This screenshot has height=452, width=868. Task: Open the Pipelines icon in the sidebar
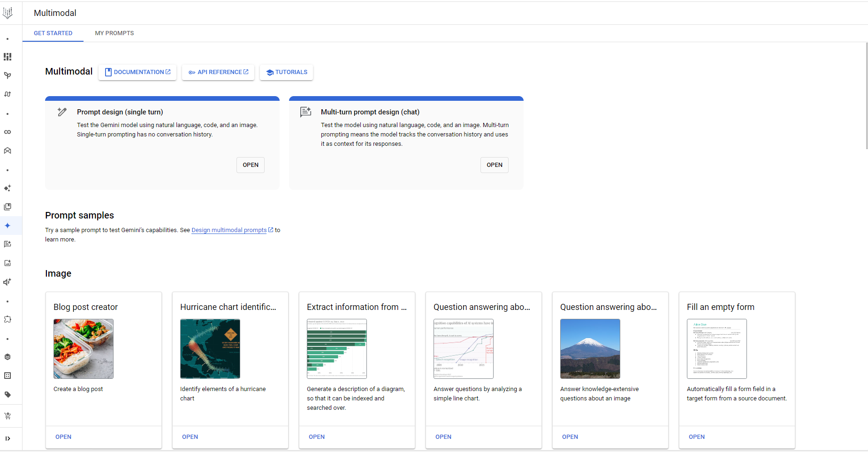pos(8,94)
